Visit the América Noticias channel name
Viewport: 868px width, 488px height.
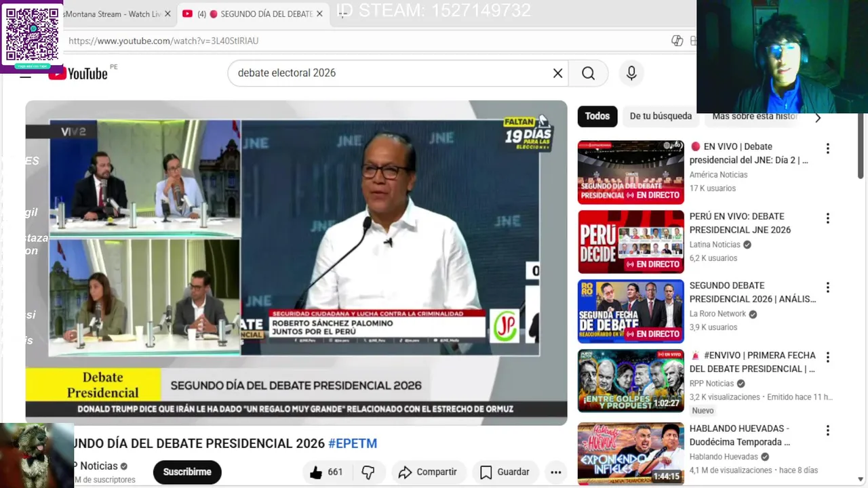(x=718, y=175)
